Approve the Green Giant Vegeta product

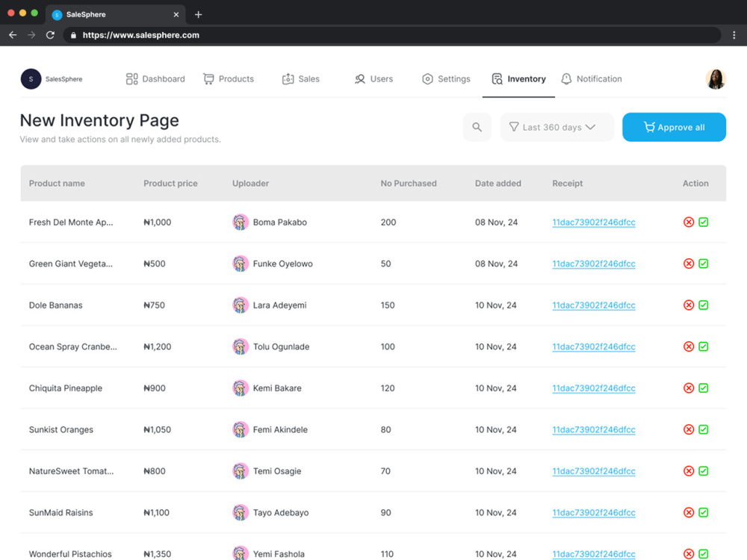703,264
